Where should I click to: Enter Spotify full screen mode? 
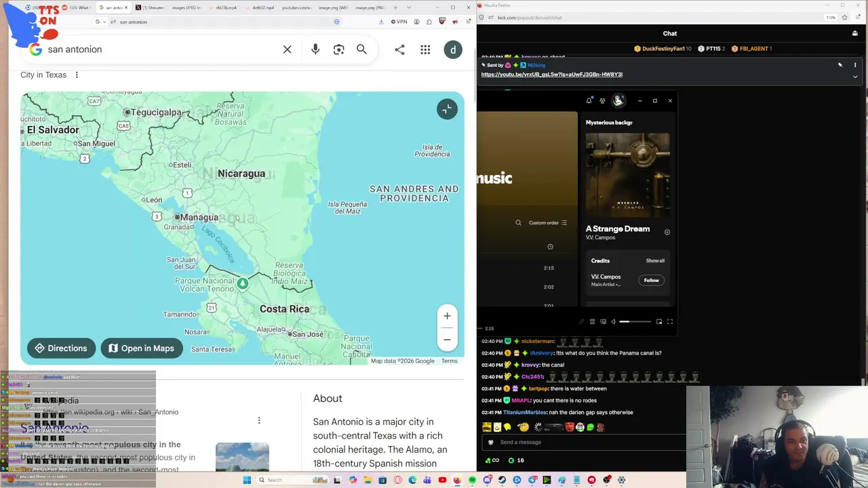[670, 322]
